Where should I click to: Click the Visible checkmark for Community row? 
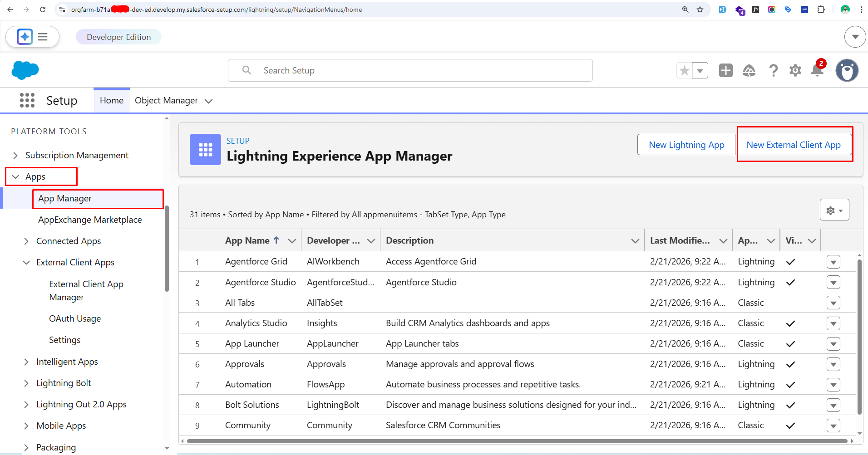click(790, 425)
